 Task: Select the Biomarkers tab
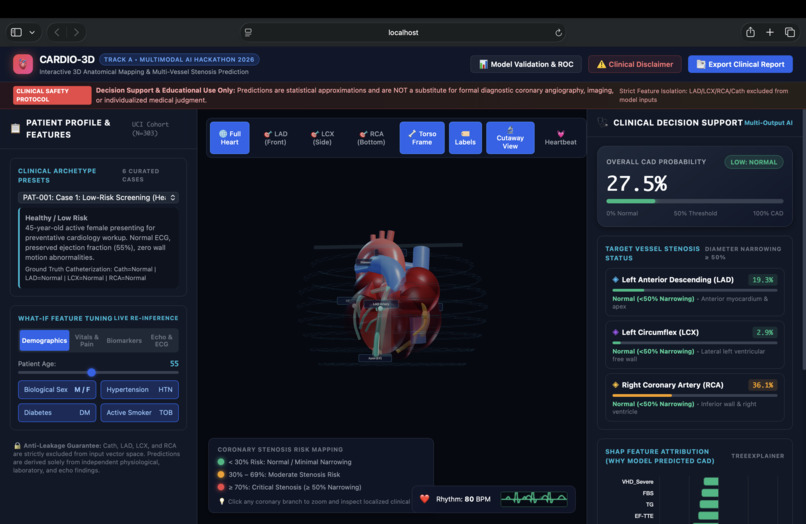click(x=124, y=340)
